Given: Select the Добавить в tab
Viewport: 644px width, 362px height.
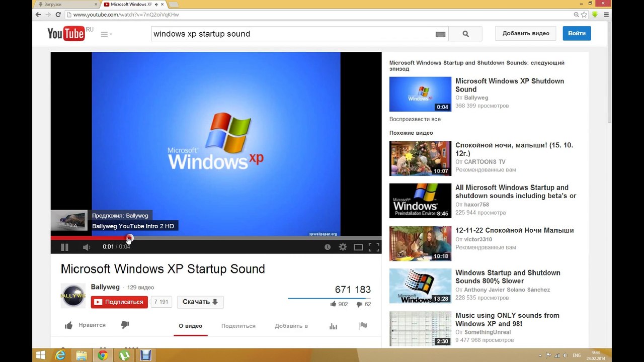Looking at the screenshot, I should click(x=291, y=326).
